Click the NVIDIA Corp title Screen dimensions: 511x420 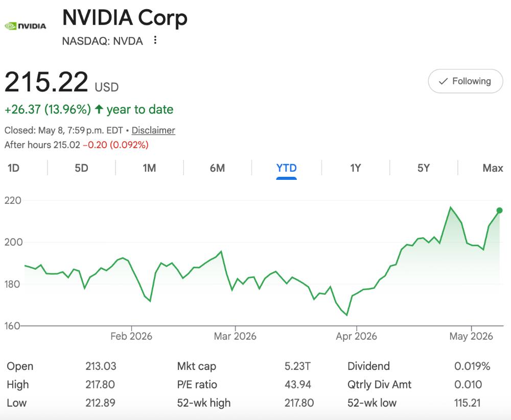click(125, 17)
